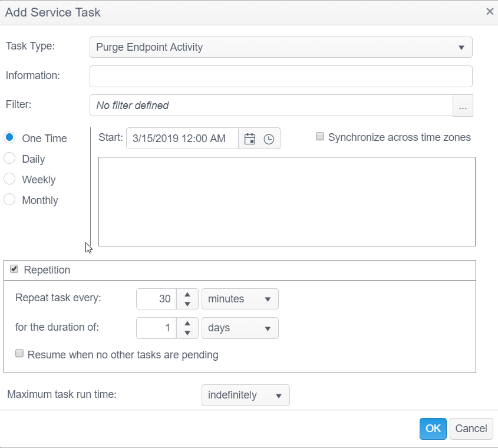Decrease the duration value
The height and width of the screenshot is (448, 498).
(x=187, y=333)
